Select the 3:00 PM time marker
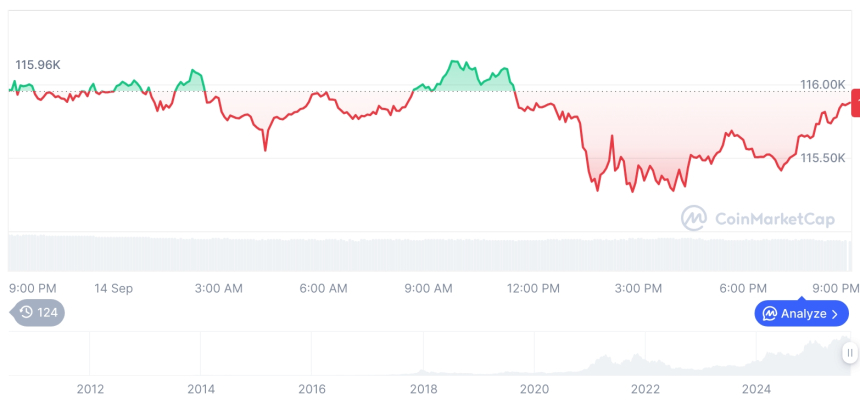Screen dimensions: 860x401 tap(638, 288)
